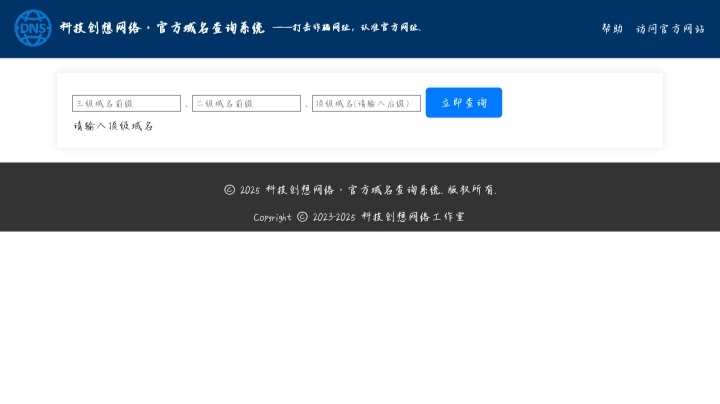Open the 帮助 link in header

point(612,29)
